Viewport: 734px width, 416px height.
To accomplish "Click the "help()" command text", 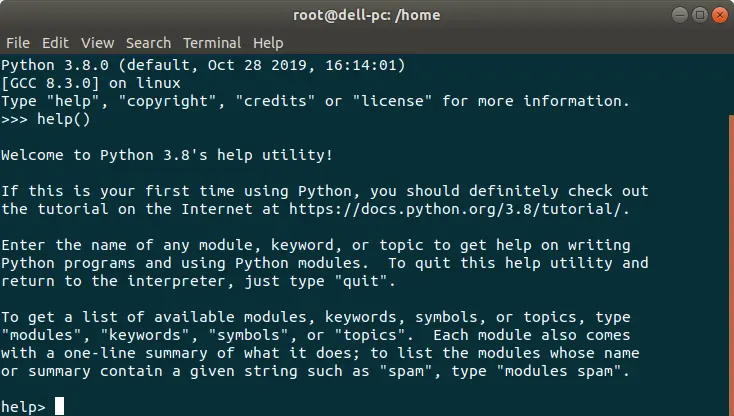I will [63, 119].
